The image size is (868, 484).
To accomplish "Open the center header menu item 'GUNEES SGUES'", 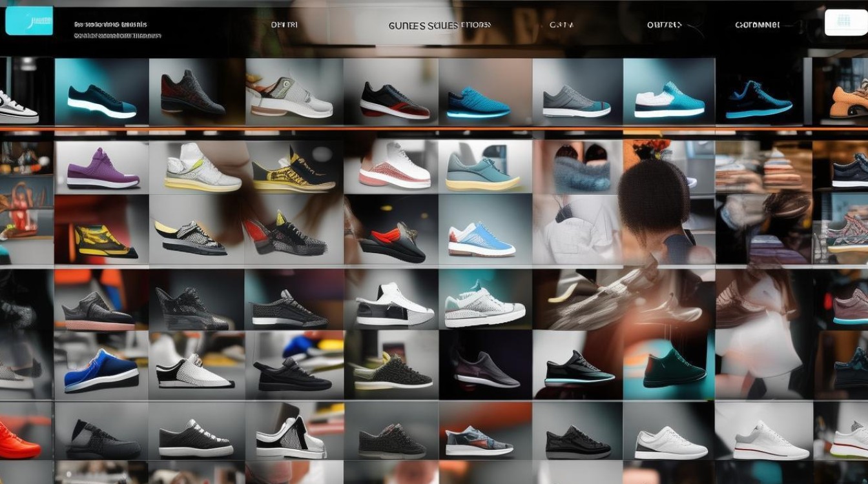I will click(x=422, y=25).
